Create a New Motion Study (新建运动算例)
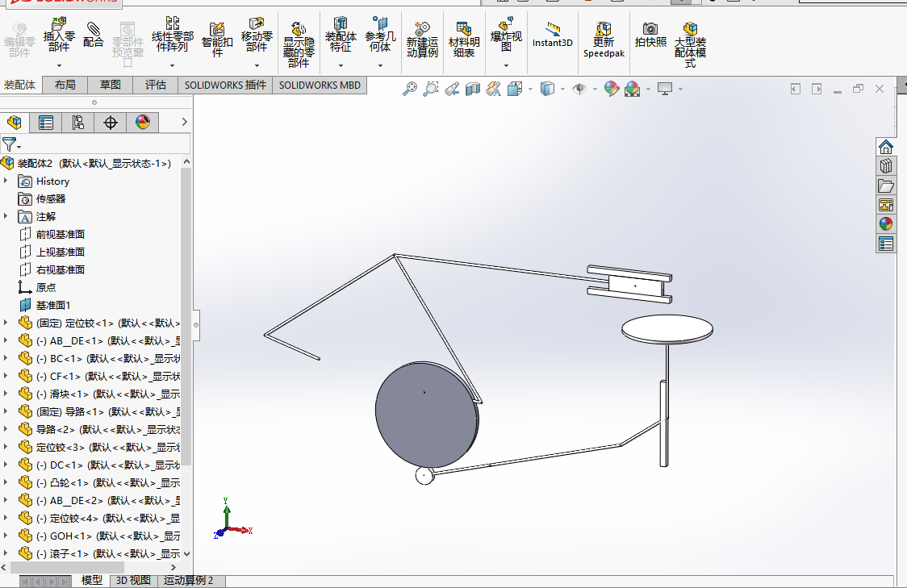 [422, 40]
